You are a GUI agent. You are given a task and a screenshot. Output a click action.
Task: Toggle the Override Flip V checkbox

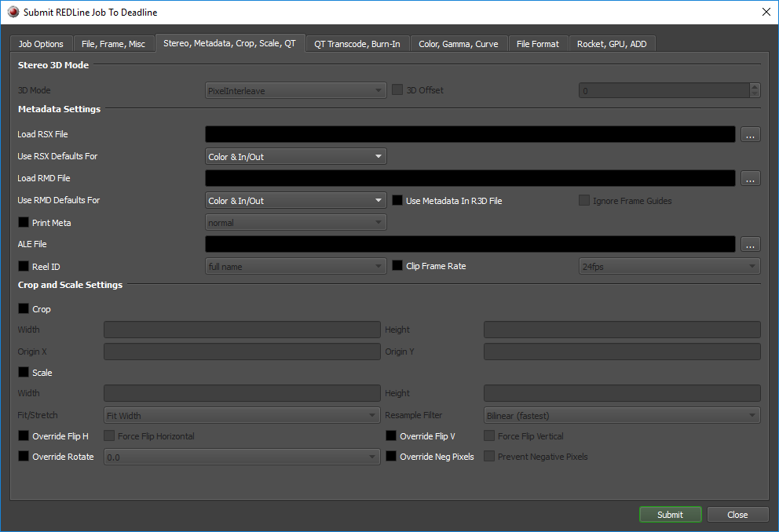[x=389, y=435]
